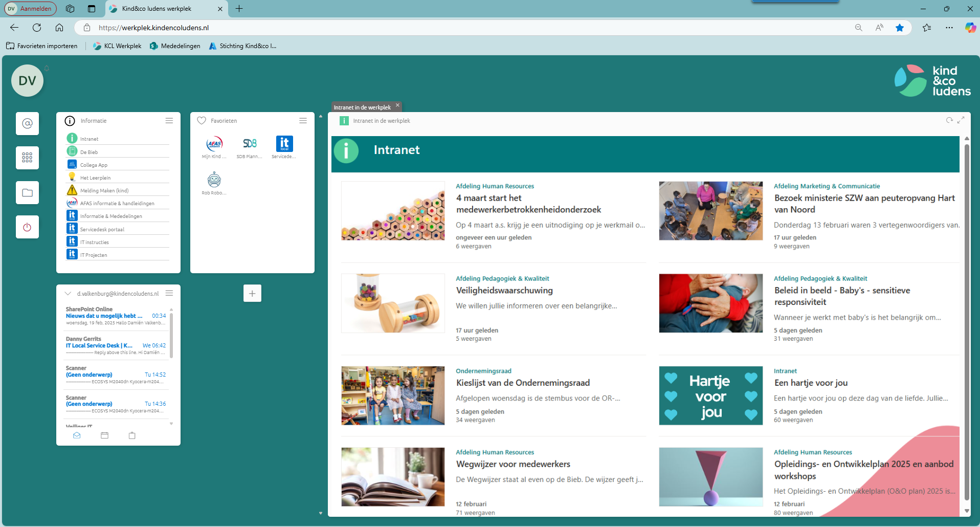Open the apps grid icon in sidebar
980x527 pixels.
click(27, 158)
